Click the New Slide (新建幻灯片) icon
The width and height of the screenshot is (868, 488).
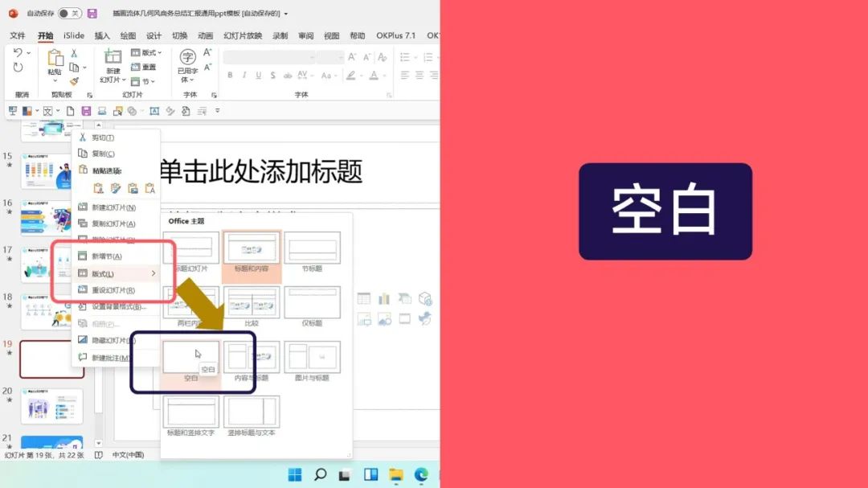(x=113, y=63)
